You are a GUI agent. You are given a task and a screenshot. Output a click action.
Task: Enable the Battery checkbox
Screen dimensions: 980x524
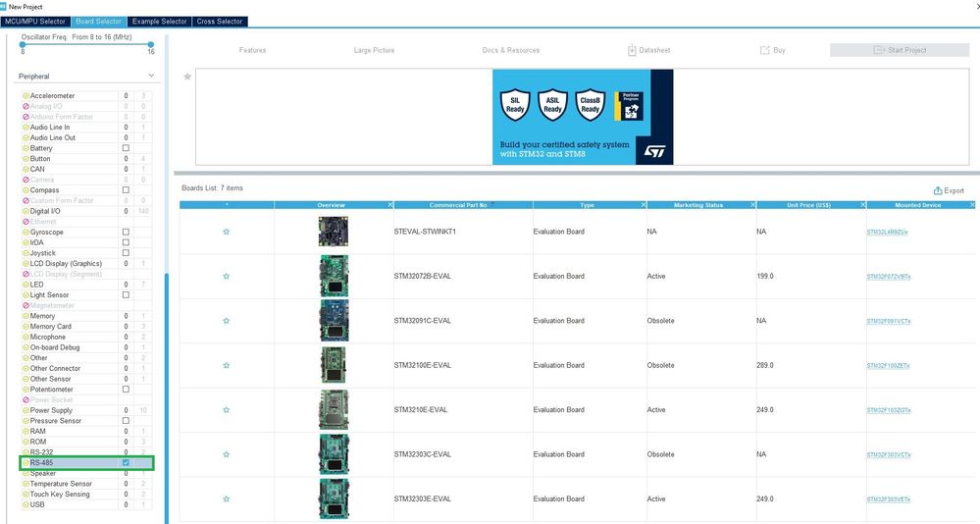(x=126, y=148)
